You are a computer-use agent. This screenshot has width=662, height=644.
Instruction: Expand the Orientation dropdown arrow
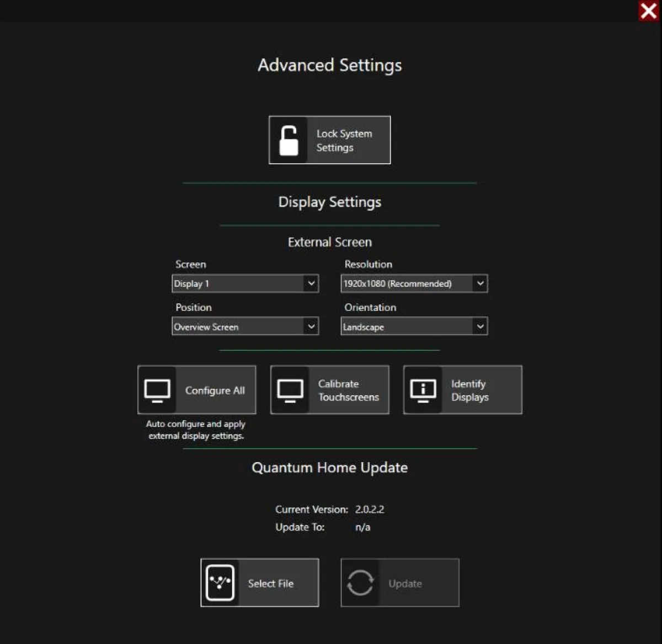pyautogui.click(x=481, y=326)
